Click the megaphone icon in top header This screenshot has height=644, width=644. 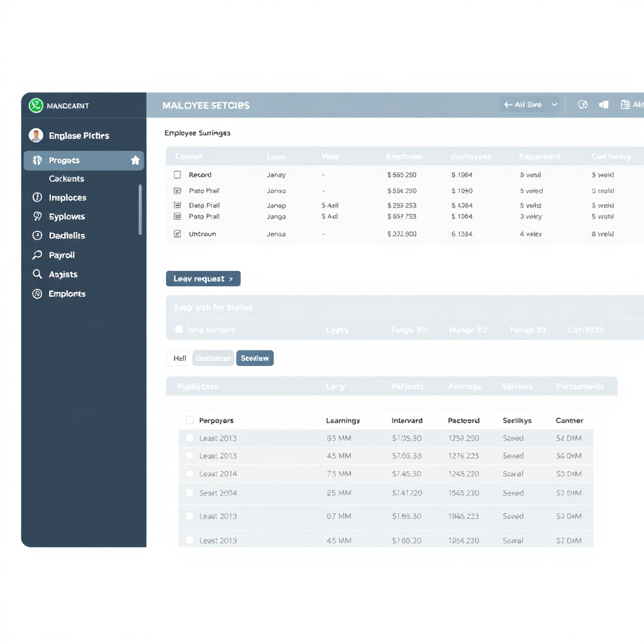point(604,105)
